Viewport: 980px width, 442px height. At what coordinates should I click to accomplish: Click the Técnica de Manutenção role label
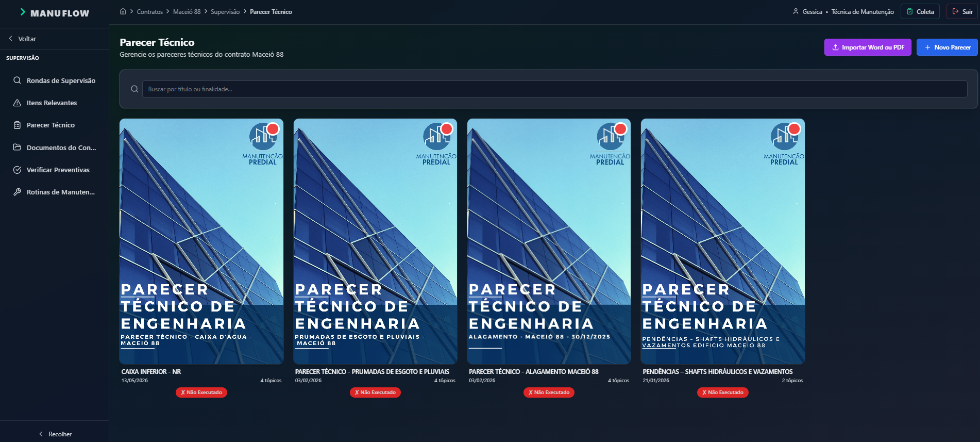point(863,11)
